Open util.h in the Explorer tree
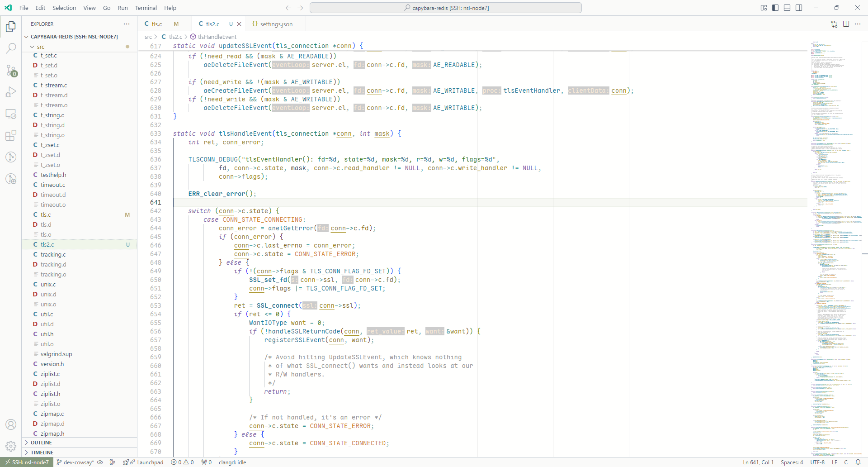This screenshot has height=467, width=868. (x=80, y=334)
